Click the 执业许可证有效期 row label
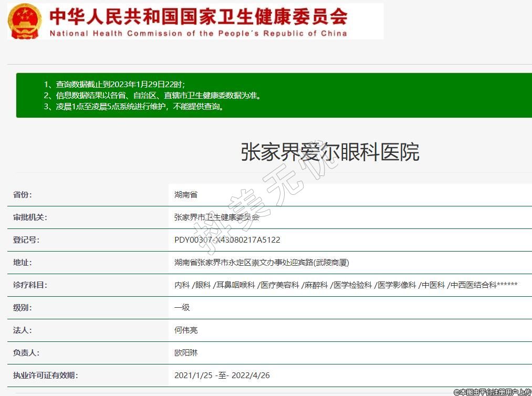Viewport: 532px width, 396px height. [45, 376]
